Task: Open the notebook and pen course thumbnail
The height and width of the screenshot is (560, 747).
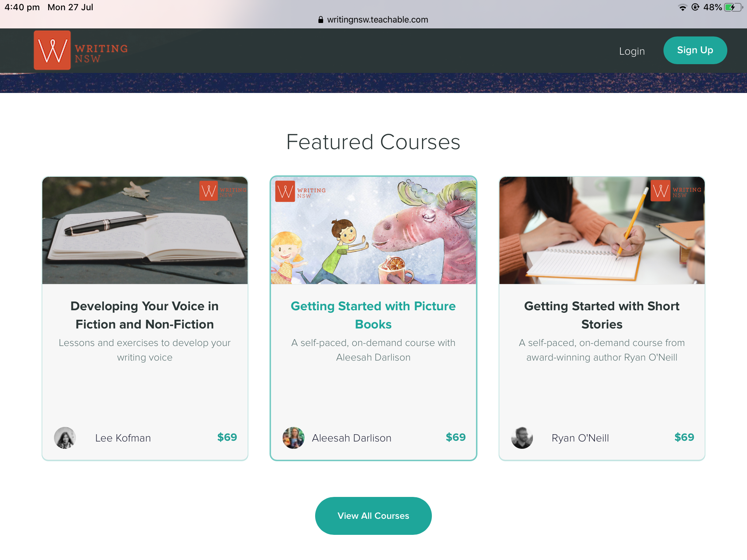Action: (x=145, y=230)
